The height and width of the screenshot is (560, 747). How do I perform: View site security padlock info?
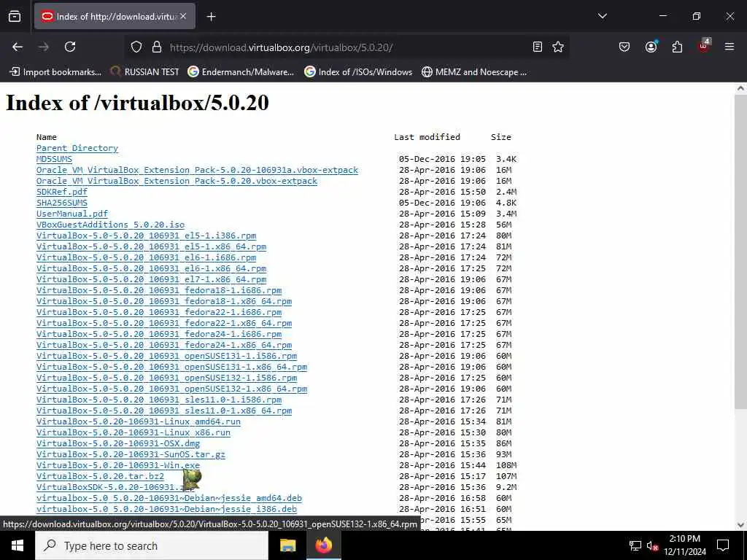157,47
